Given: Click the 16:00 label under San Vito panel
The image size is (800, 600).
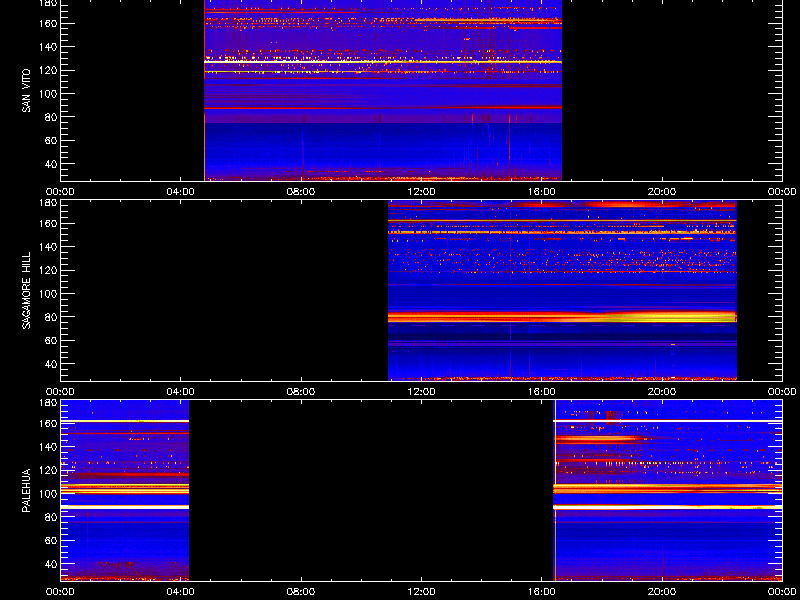Looking at the screenshot, I should pos(542,192).
